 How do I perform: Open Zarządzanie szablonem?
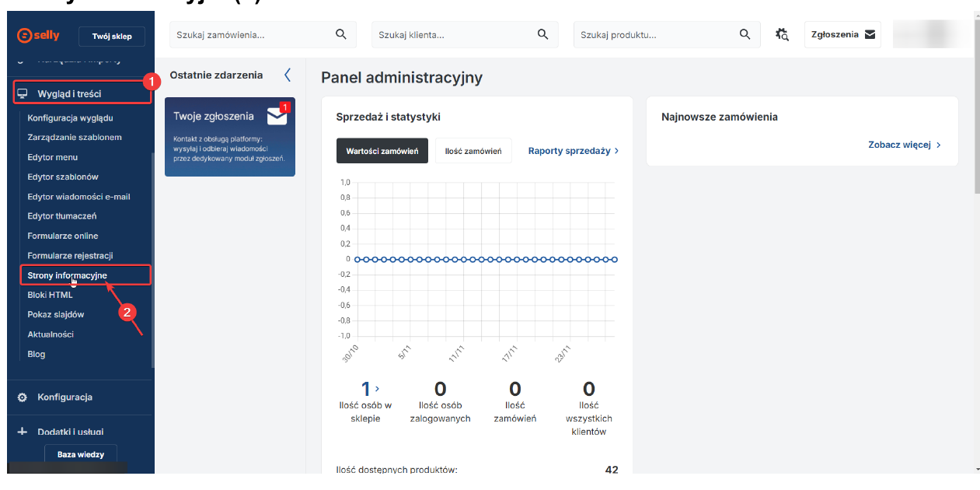(x=75, y=137)
